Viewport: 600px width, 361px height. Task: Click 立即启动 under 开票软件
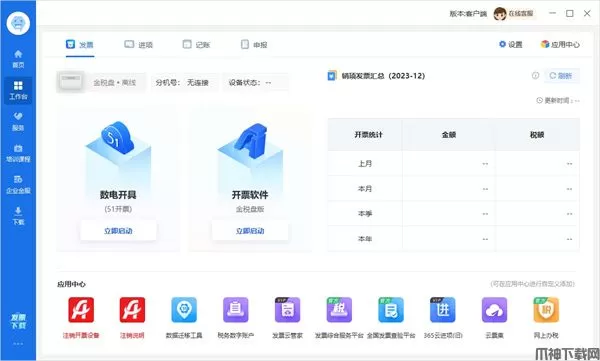pos(250,231)
